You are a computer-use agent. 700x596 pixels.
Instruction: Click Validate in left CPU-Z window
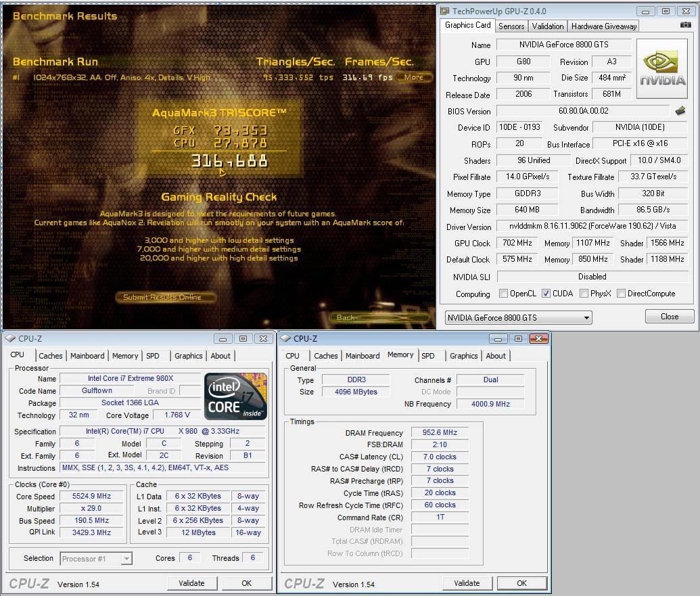pyautogui.click(x=192, y=583)
